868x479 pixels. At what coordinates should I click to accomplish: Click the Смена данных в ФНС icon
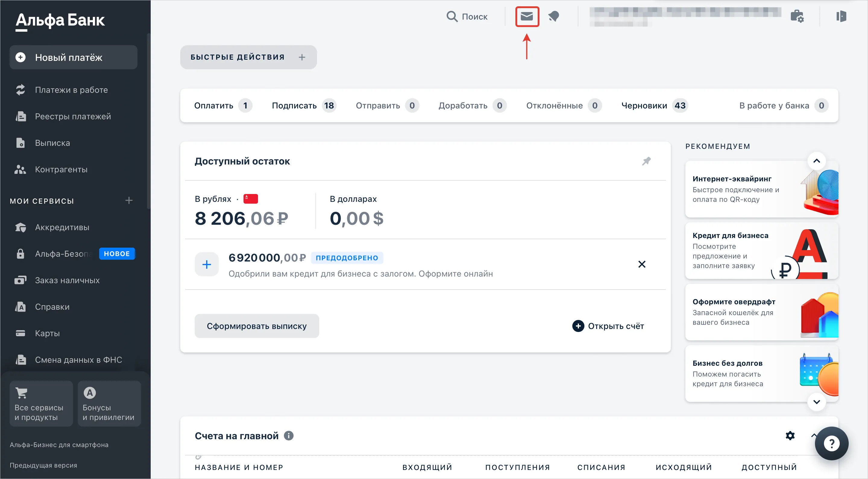pyautogui.click(x=20, y=360)
